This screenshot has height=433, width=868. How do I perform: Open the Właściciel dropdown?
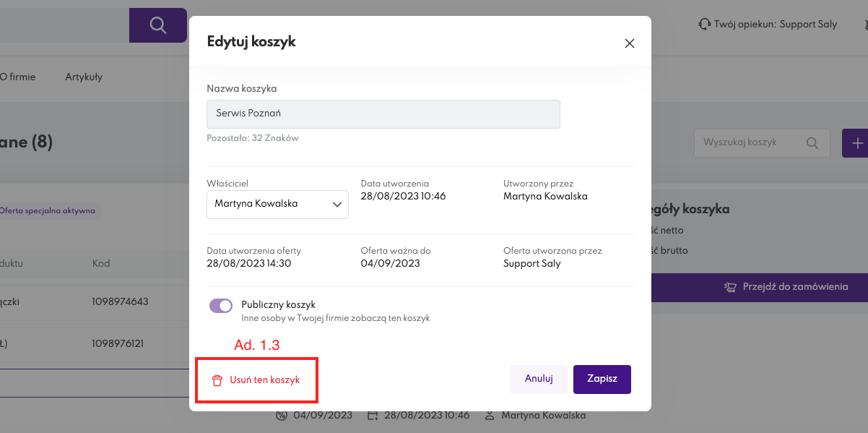pos(277,205)
